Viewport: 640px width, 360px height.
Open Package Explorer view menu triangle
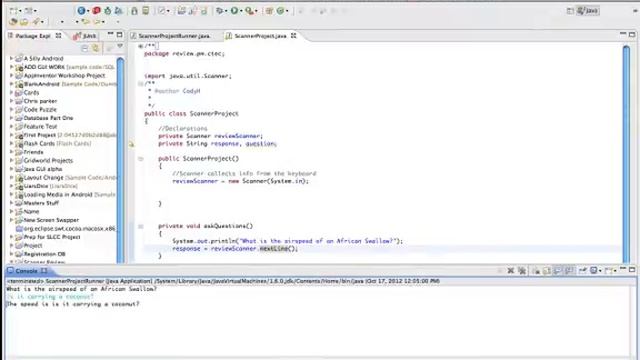point(120,47)
